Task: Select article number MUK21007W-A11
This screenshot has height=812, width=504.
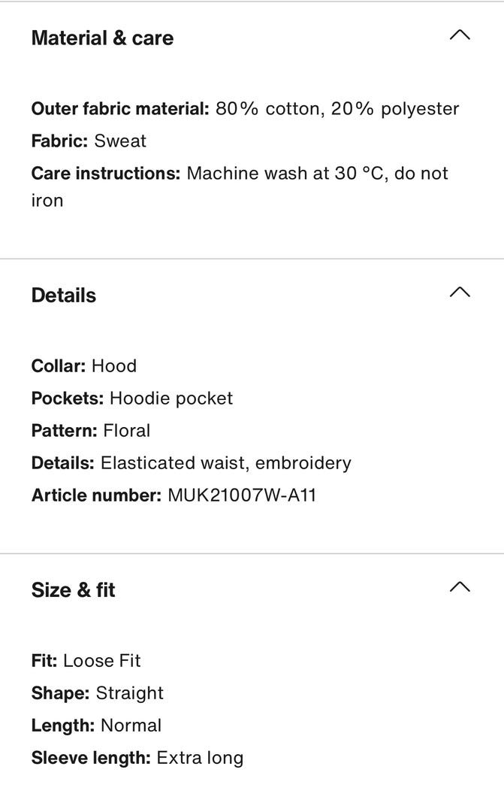Action: click(x=242, y=495)
